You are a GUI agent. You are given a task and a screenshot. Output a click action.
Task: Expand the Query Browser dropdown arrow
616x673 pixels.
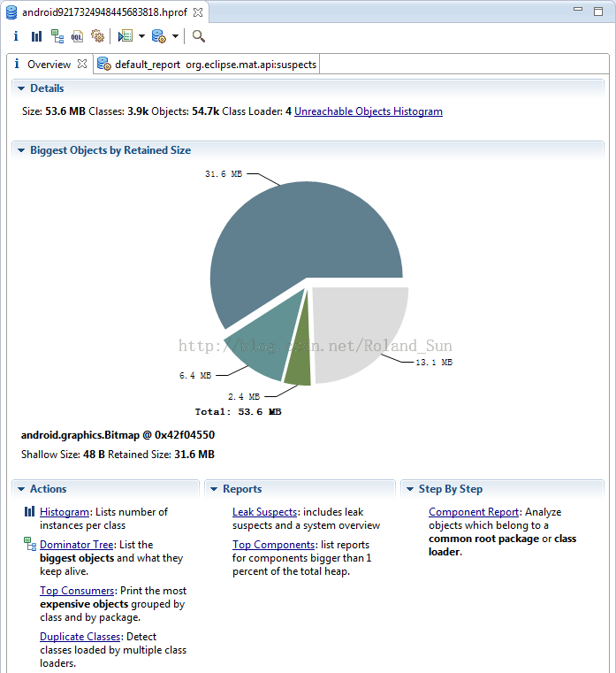(175, 36)
